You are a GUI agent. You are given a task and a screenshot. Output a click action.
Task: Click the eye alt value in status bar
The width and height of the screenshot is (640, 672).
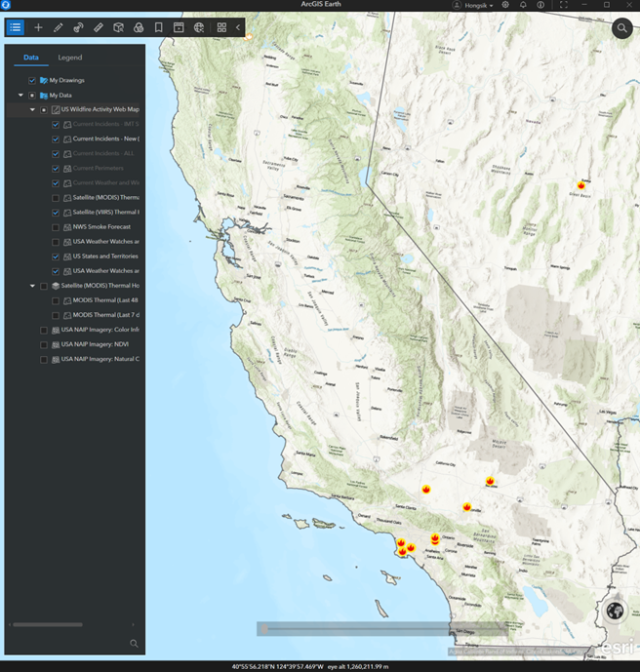pyautogui.click(x=358, y=666)
